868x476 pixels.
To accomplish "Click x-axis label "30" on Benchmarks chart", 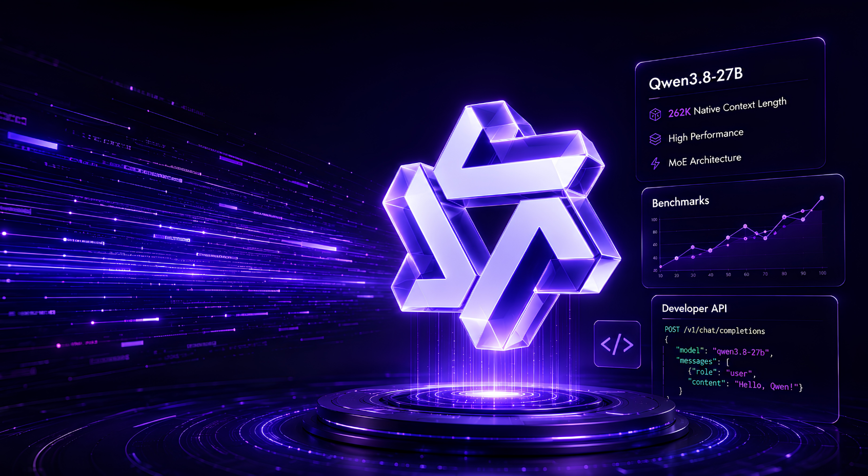I will tap(693, 275).
